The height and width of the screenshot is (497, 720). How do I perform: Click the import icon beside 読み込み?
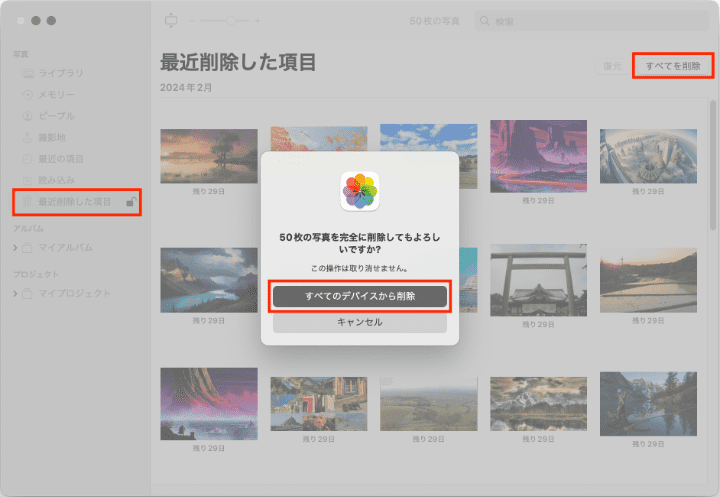28,180
